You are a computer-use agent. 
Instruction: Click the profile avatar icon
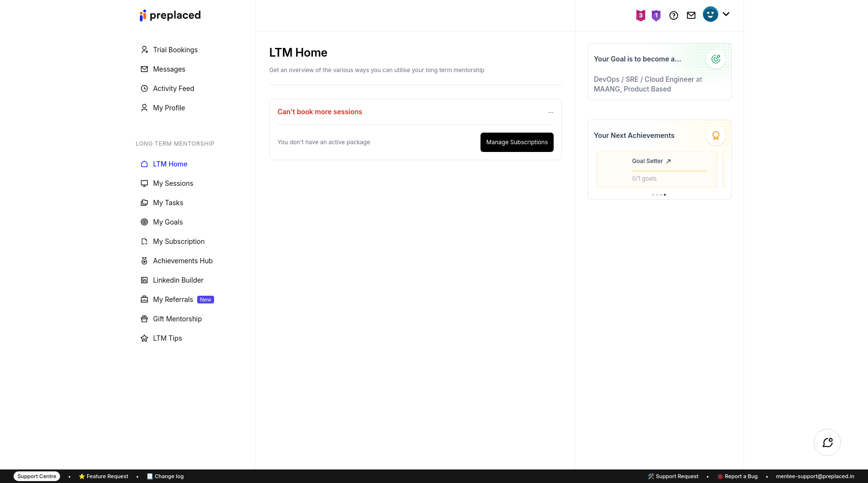(710, 14)
